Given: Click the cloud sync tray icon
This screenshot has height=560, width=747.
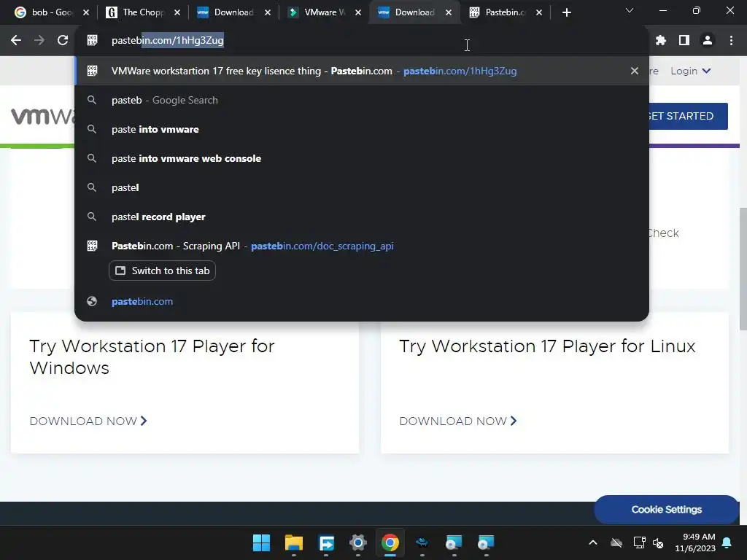Looking at the screenshot, I should (616, 542).
